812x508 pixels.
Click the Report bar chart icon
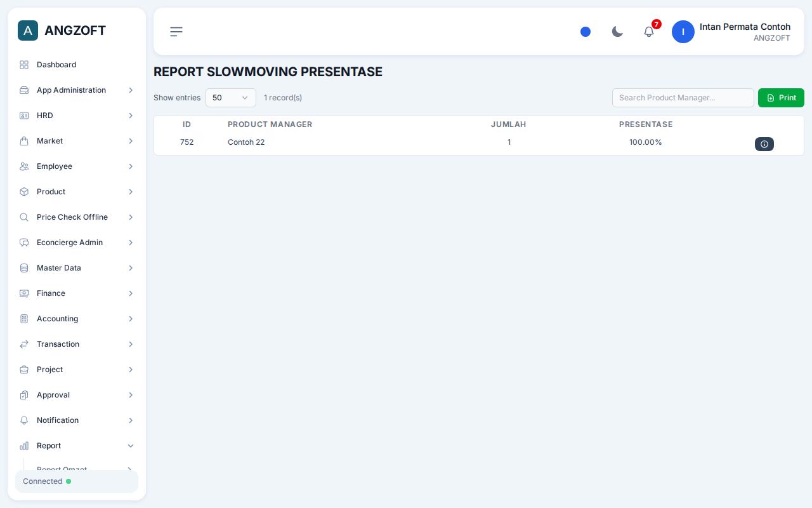[x=24, y=446]
